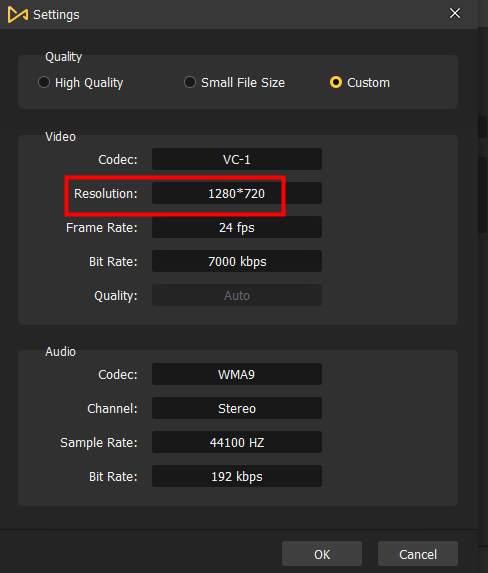Click the Small File Size label text

click(243, 83)
